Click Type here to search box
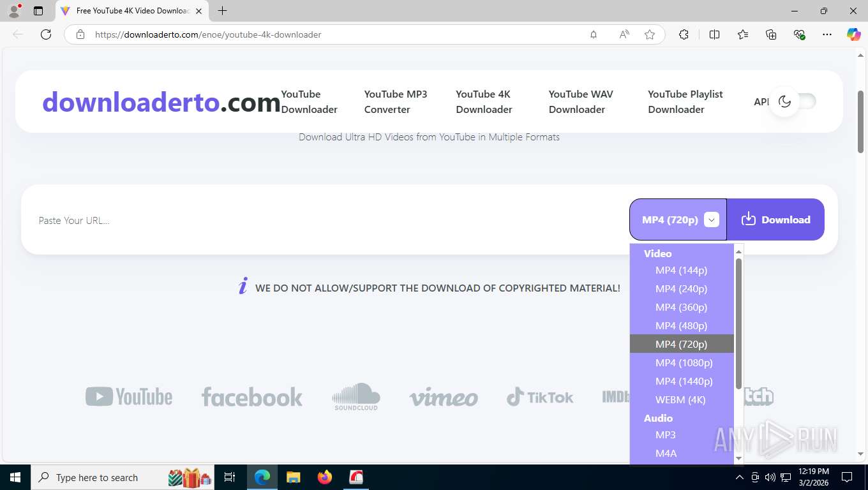This screenshot has width=868, height=490. (123, 477)
